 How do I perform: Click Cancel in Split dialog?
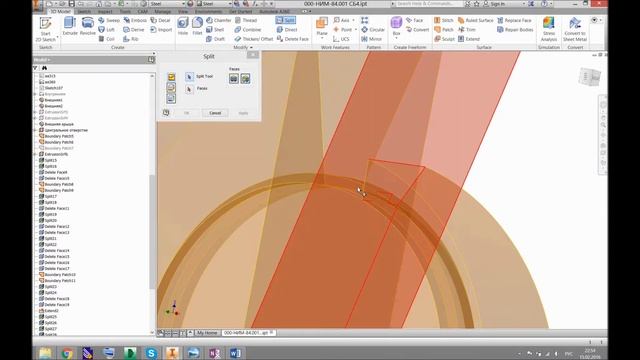coord(215,113)
